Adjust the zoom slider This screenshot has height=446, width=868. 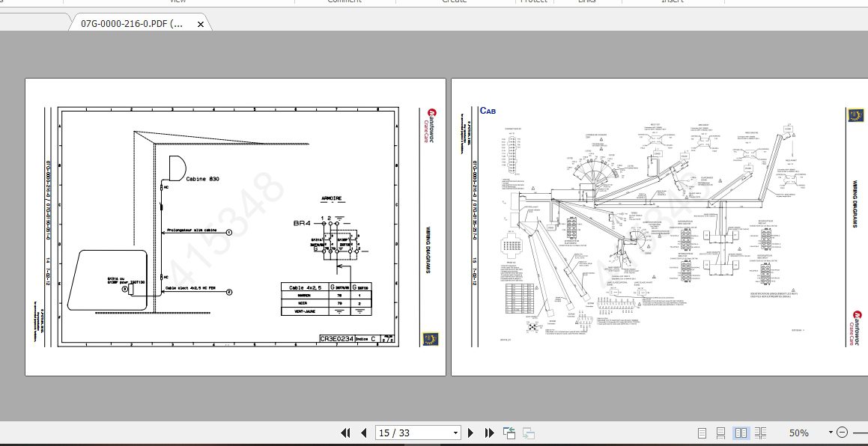[863, 433]
